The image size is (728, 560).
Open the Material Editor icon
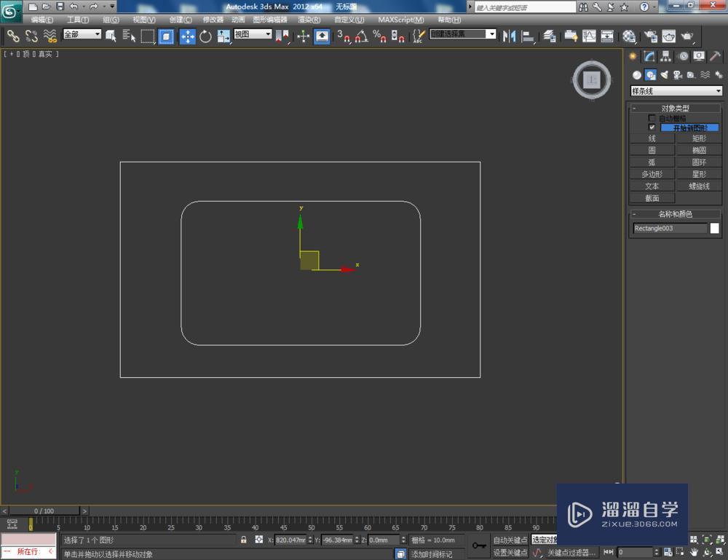pyautogui.click(x=628, y=35)
